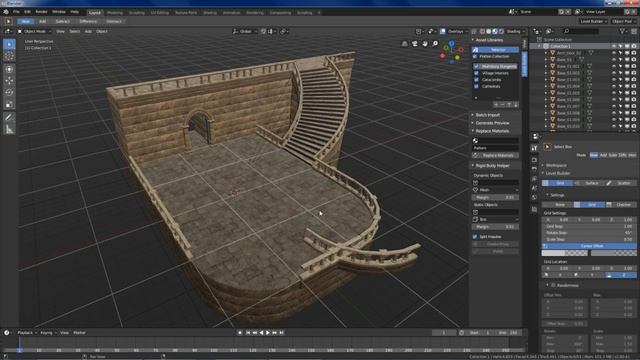The width and height of the screenshot is (640, 360).
Task: Open the Active Tool properties tab
Action: pos(534,149)
